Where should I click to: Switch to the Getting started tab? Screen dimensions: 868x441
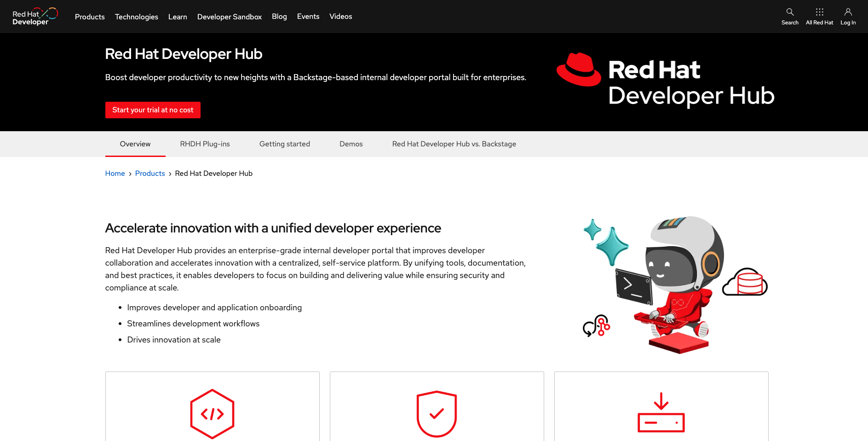point(284,144)
